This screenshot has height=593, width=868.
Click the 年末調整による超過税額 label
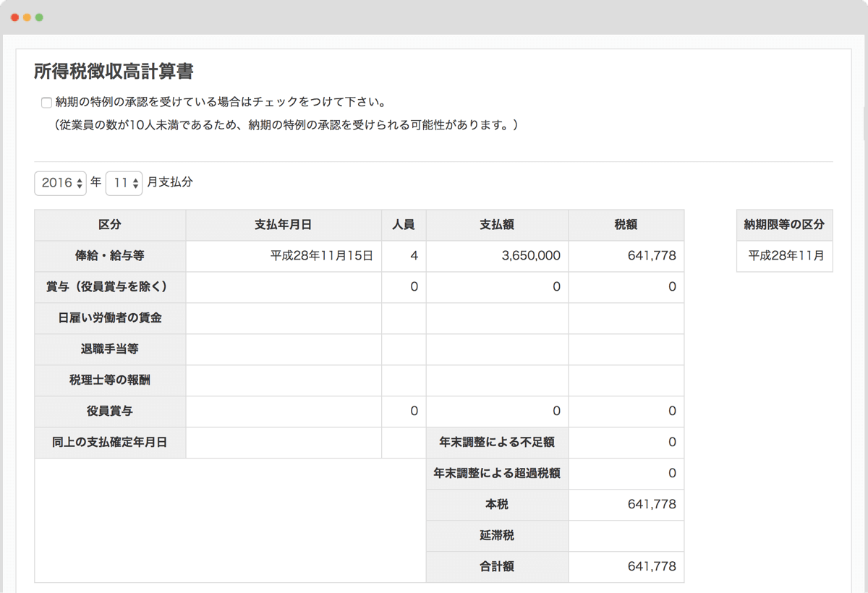click(x=497, y=474)
